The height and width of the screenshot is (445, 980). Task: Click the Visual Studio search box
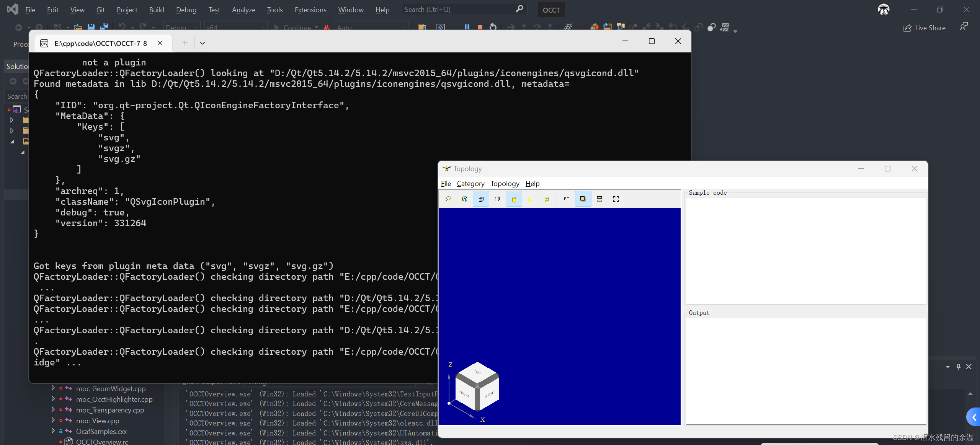[x=459, y=10]
